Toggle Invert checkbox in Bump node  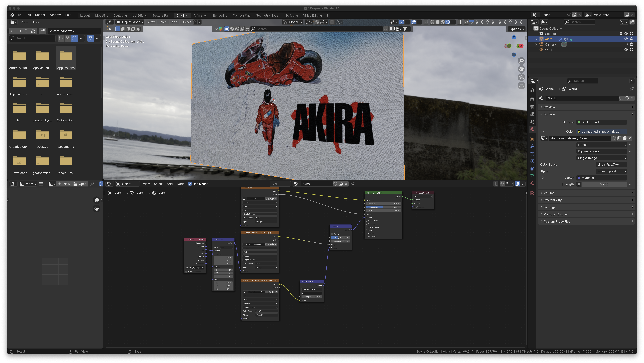(x=332, y=234)
